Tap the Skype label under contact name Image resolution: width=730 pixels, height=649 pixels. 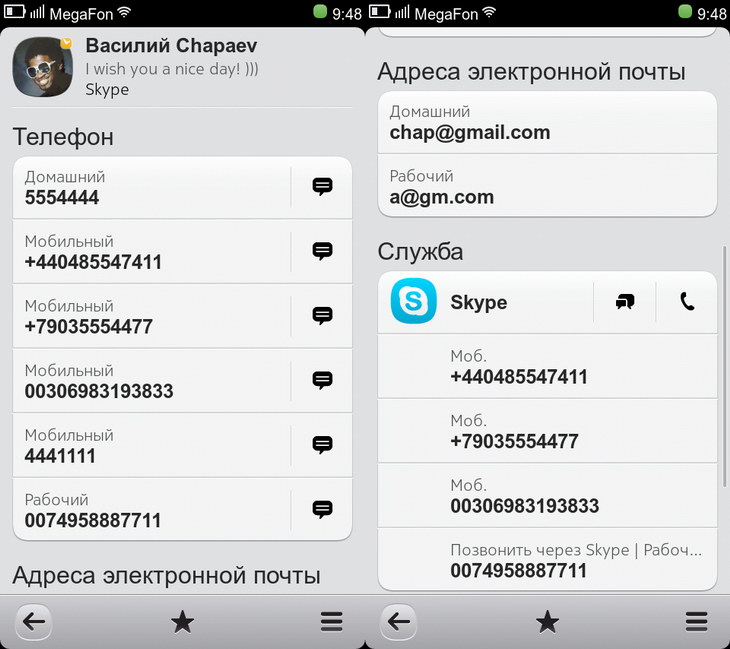tap(107, 89)
